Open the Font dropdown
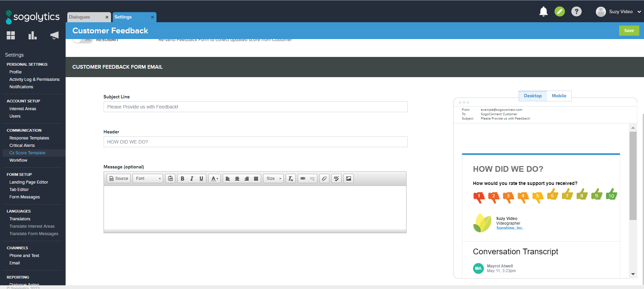Viewport: 644px width, 289px height. click(x=148, y=179)
